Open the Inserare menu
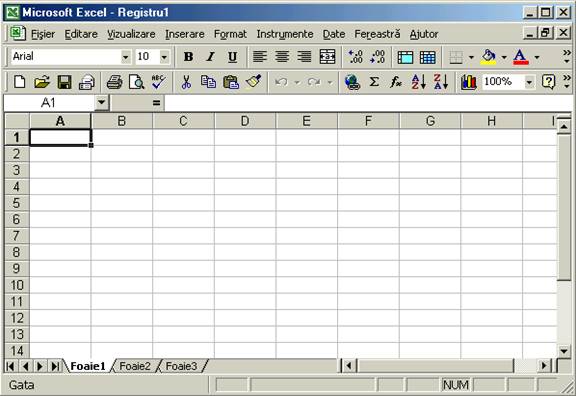576x396 pixels. pos(185,34)
